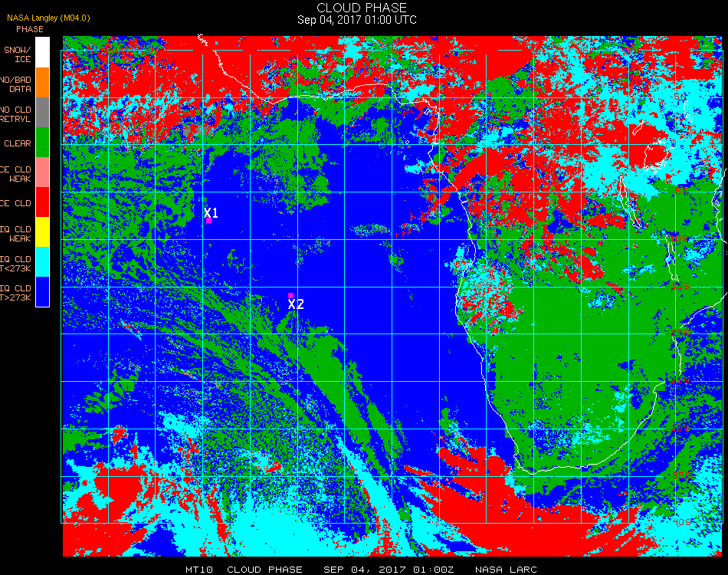Screen dimensions: 728x575
Task: Click the 35S latitude label
Action: 681,475
